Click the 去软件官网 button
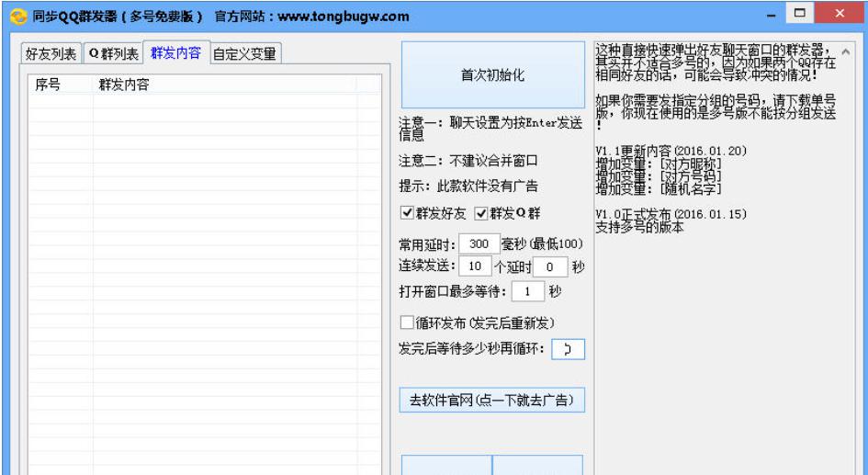868x475 pixels. [491, 400]
